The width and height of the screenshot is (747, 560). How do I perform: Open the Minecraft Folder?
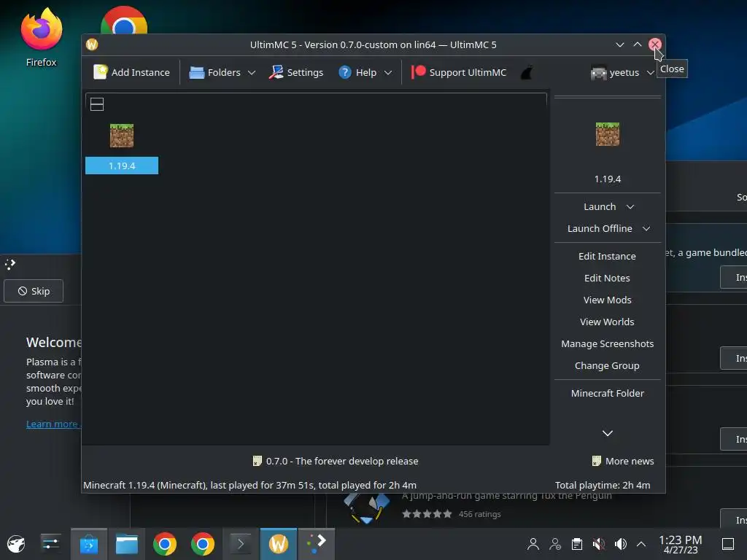tap(608, 393)
